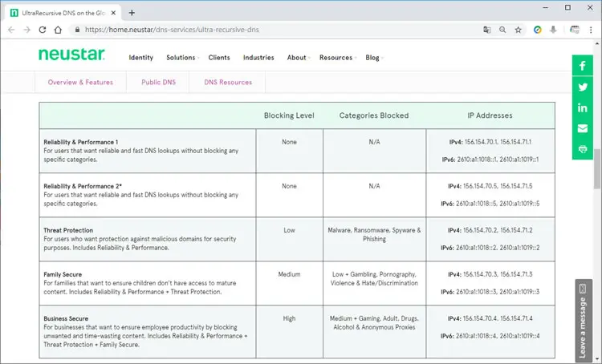Viewport: 602px width, 364px height.
Task: Expand the Resources navigation dropdown
Action: click(338, 58)
